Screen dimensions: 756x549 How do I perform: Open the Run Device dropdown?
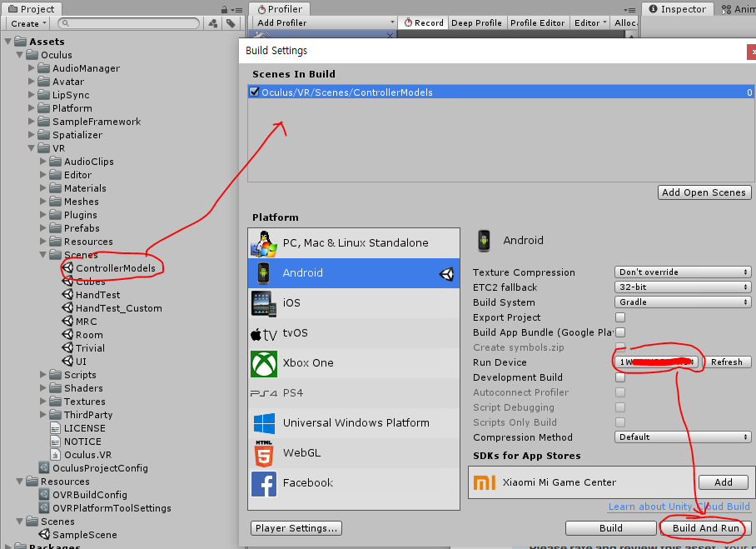(x=657, y=362)
